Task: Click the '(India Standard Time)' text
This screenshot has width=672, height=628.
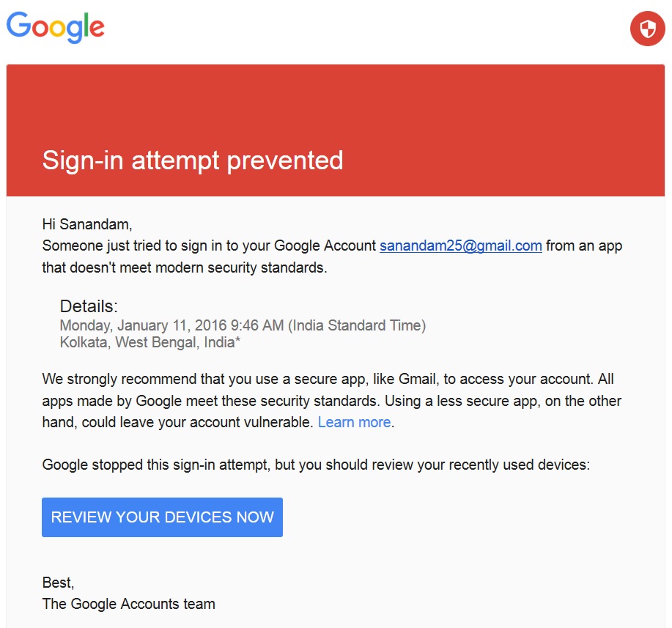Action: pos(357,325)
